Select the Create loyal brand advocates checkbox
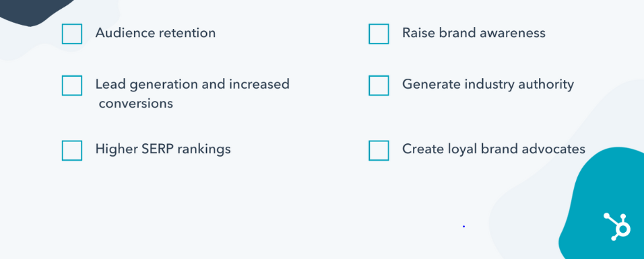This screenshot has width=644, height=259. tap(379, 150)
